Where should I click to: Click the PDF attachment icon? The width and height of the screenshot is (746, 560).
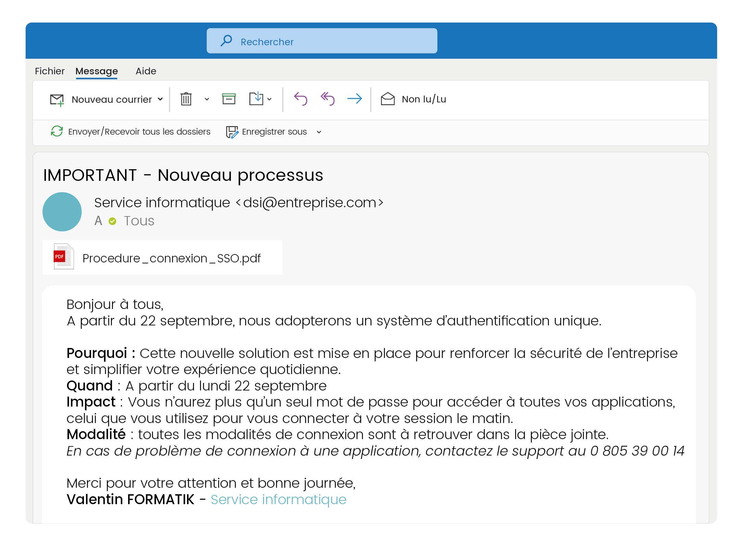[x=64, y=257]
